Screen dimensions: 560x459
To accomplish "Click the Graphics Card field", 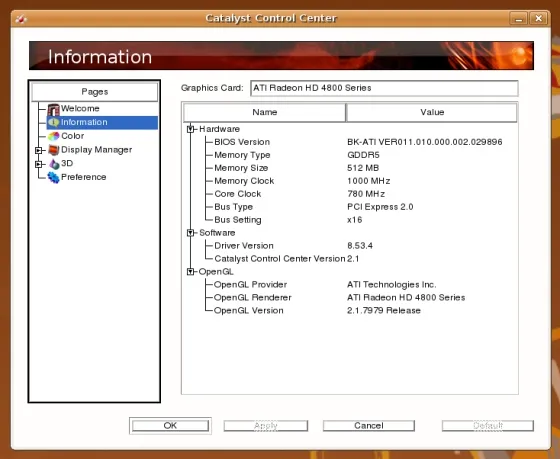I will pos(384,88).
